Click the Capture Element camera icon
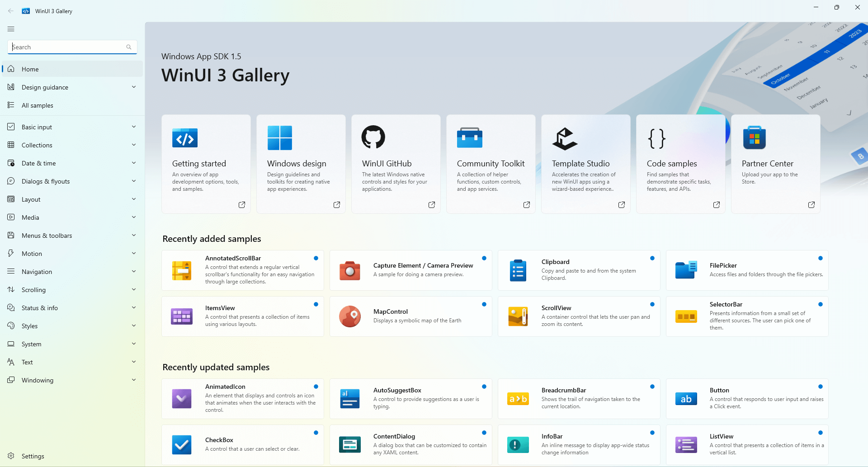 [350, 270]
